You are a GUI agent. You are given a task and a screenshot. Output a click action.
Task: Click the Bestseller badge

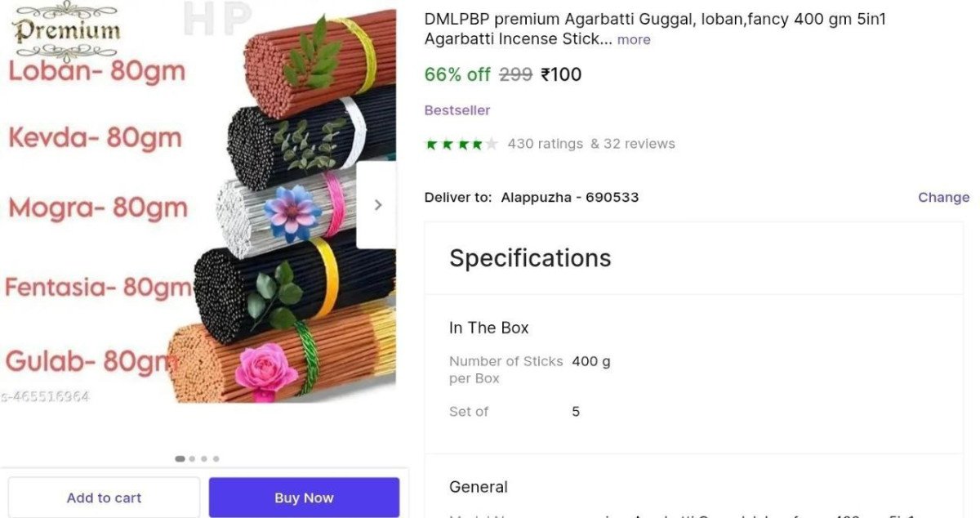(x=457, y=110)
